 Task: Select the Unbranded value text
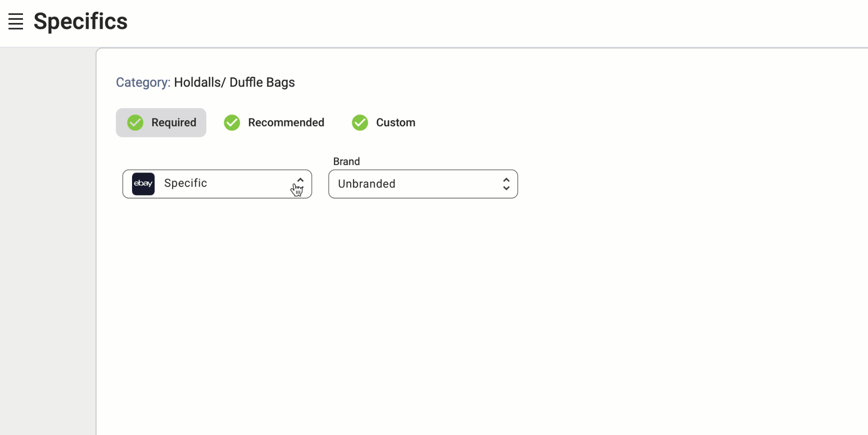click(366, 184)
